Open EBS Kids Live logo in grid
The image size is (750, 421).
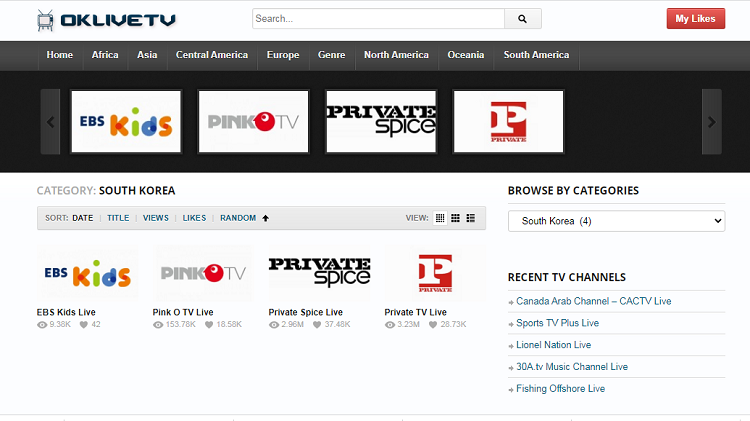[x=88, y=273]
